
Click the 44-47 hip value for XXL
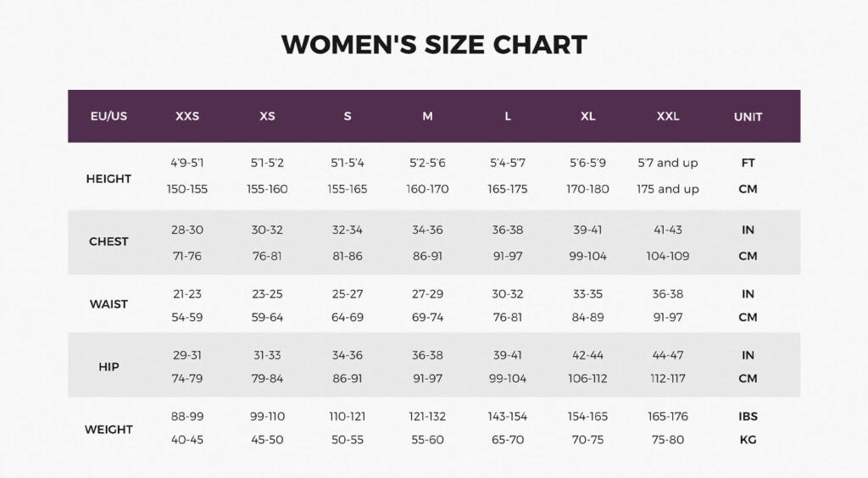tap(668, 355)
